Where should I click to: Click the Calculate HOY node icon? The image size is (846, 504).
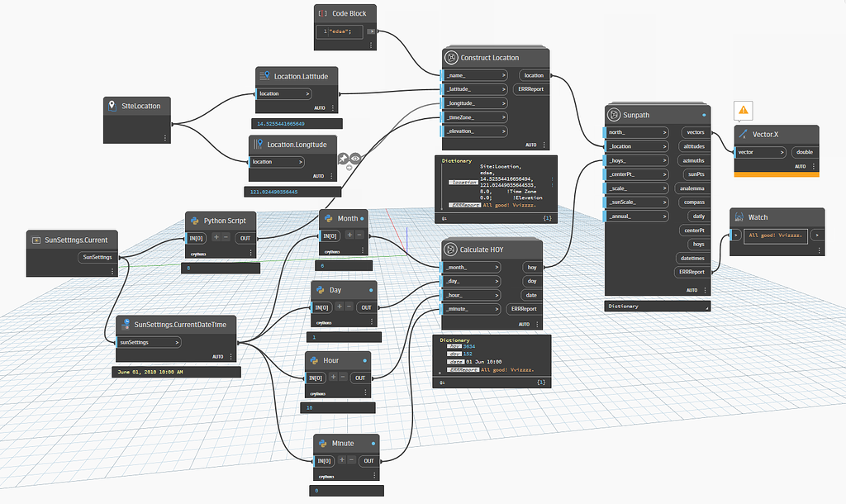pyautogui.click(x=450, y=250)
